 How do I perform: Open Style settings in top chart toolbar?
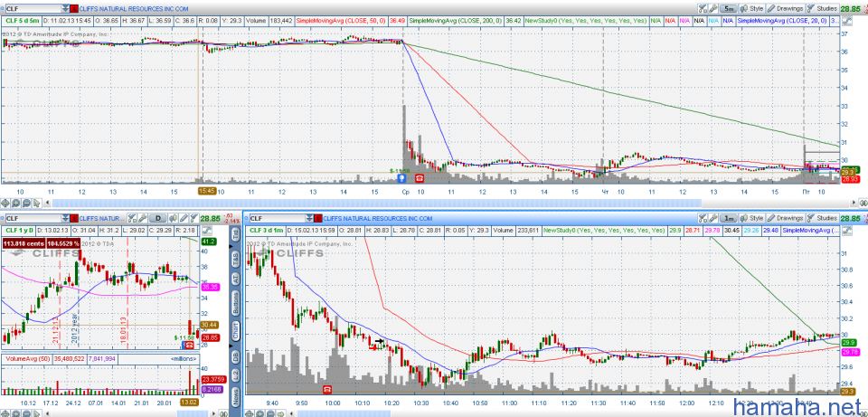pos(752,7)
